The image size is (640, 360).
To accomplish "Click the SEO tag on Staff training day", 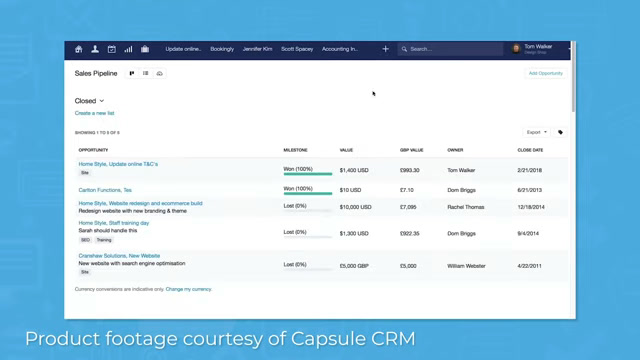I will click(85, 240).
